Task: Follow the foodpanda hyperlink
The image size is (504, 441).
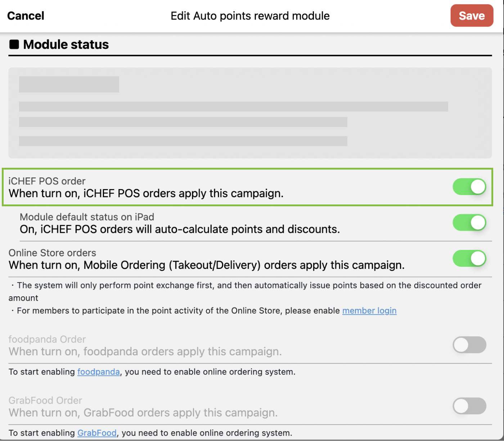Action: tap(98, 372)
